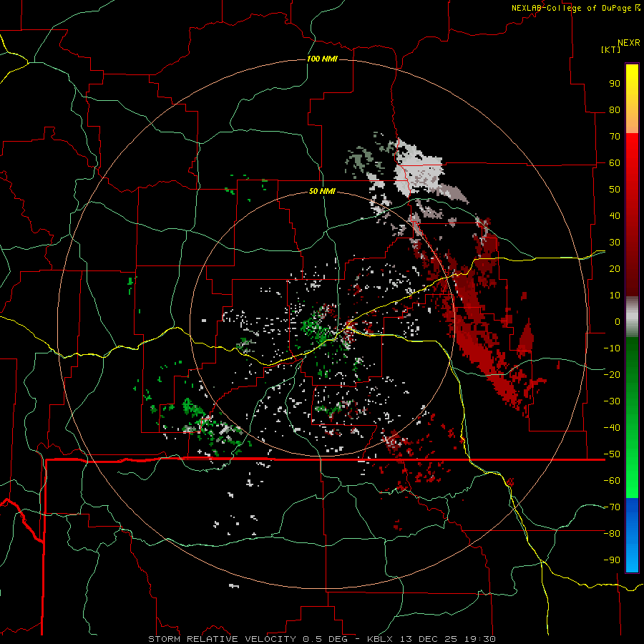
Task: Click the gray zero-velocity color bar segment
Action: click(632, 317)
